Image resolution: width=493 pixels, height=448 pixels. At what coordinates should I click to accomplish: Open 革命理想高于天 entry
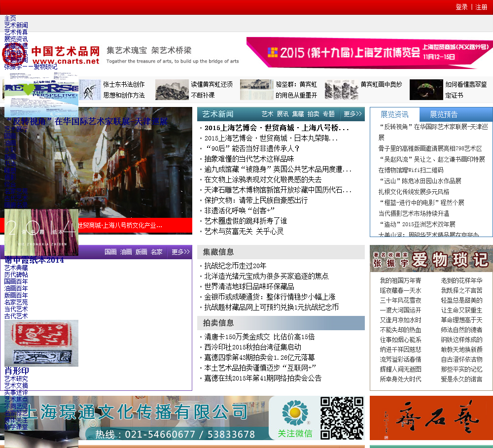click(x=461, y=320)
